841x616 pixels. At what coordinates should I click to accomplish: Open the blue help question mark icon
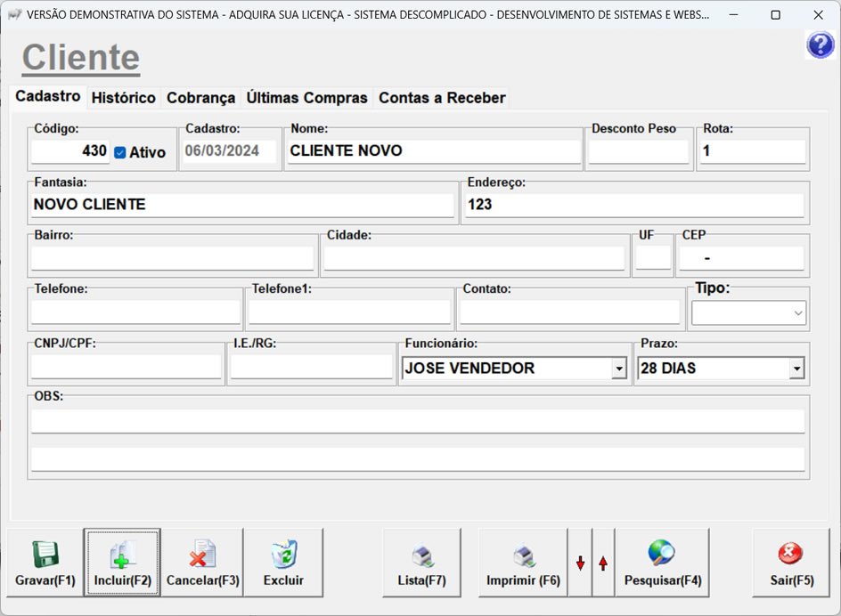[x=821, y=45]
